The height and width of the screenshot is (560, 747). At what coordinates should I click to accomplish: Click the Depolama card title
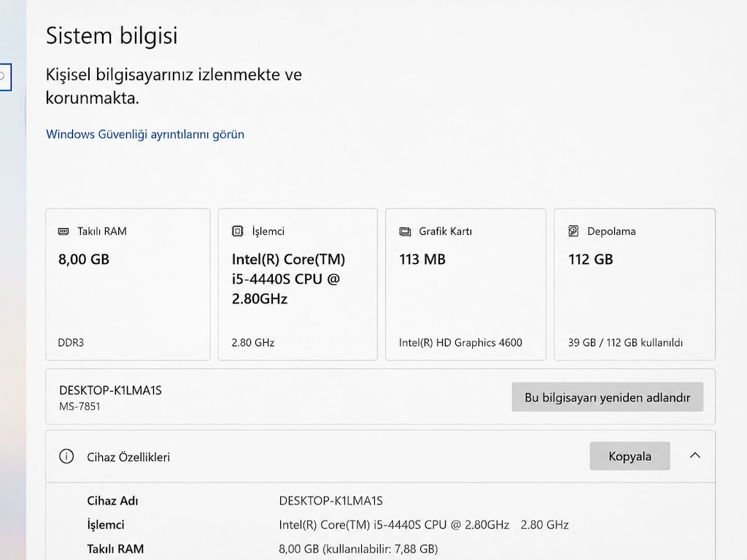pos(611,231)
